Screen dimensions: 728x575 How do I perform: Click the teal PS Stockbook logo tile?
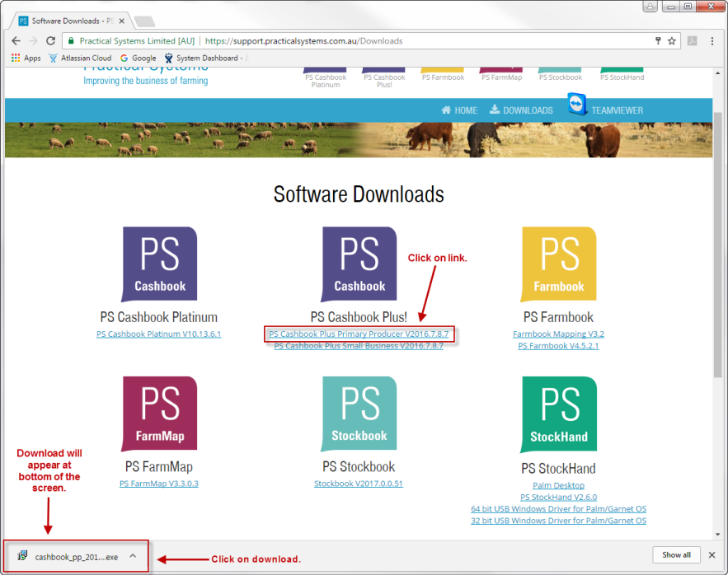coord(359,414)
